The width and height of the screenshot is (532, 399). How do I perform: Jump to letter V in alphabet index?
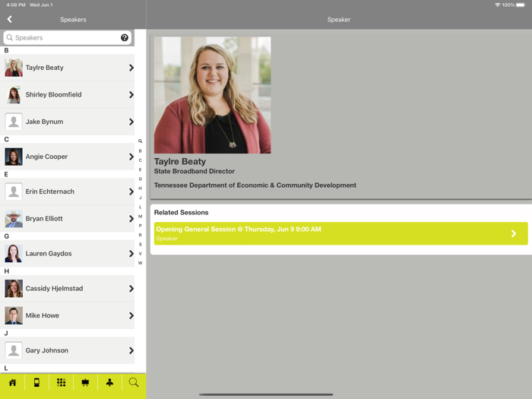(140, 253)
